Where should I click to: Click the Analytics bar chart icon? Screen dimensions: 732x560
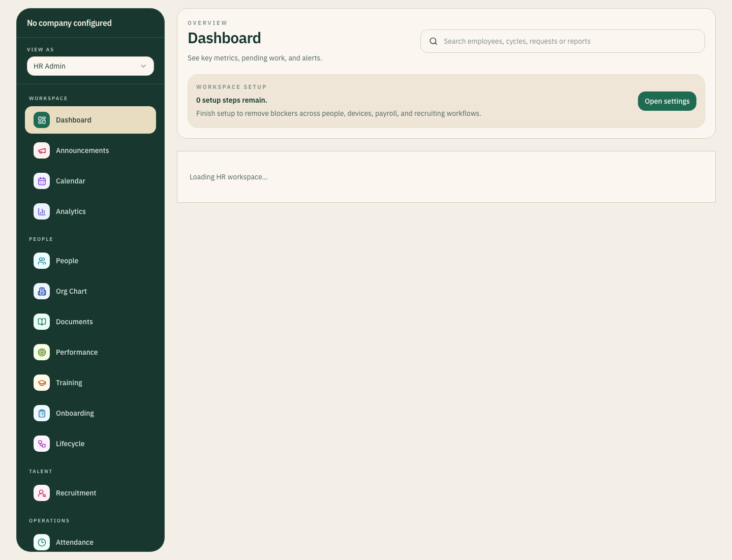(x=42, y=211)
